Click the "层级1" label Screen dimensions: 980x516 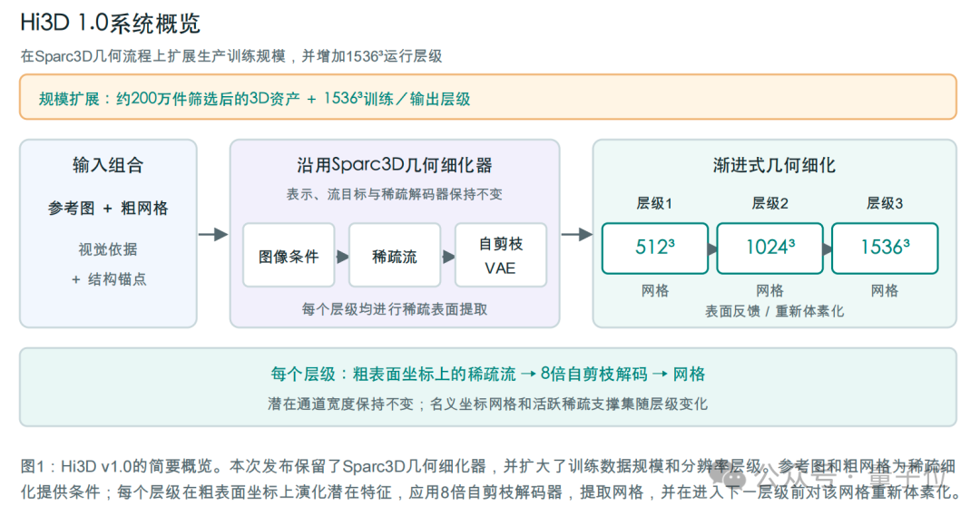click(654, 203)
